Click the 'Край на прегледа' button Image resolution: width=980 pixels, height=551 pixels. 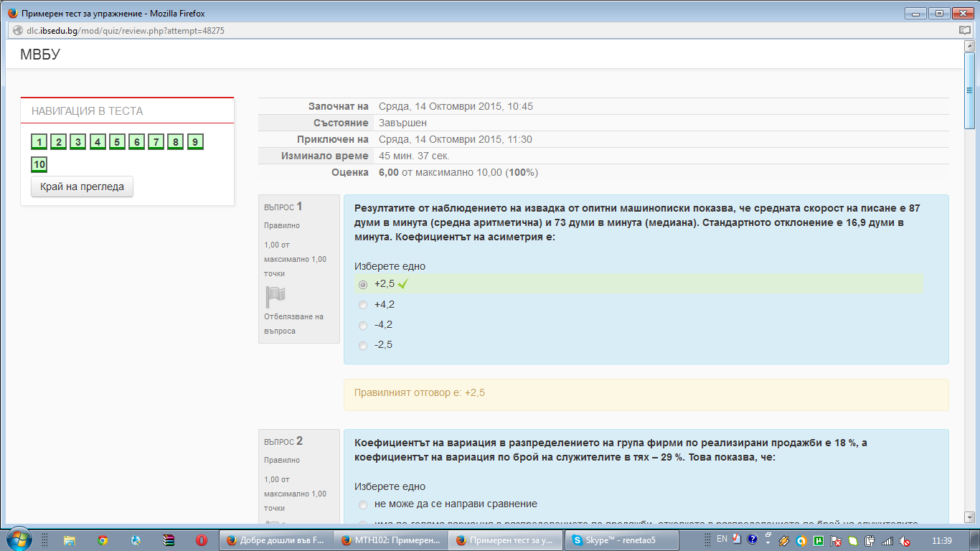[x=82, y=187]
